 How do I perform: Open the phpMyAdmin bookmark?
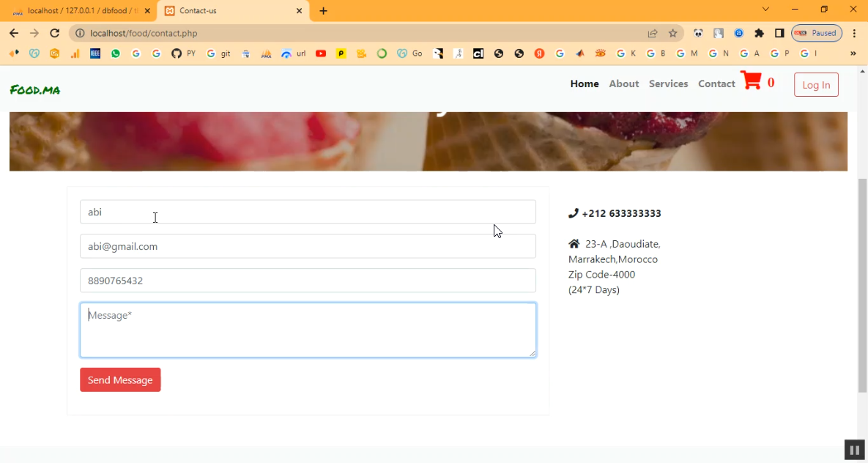[x=267, y=53]
